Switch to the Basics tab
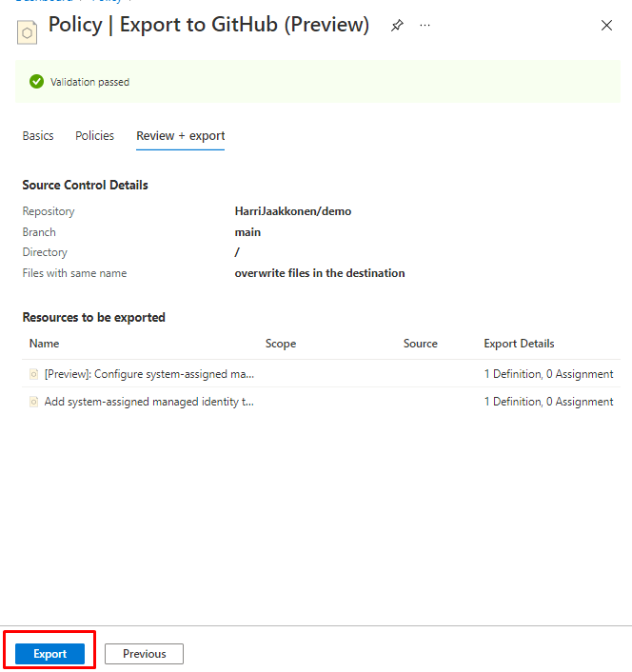The width and height of the screenshot is (632, 672). pos(38,136)
